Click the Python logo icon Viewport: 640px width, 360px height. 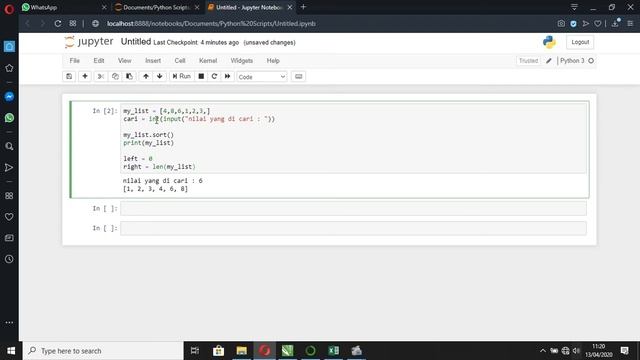tap(549, 42)
